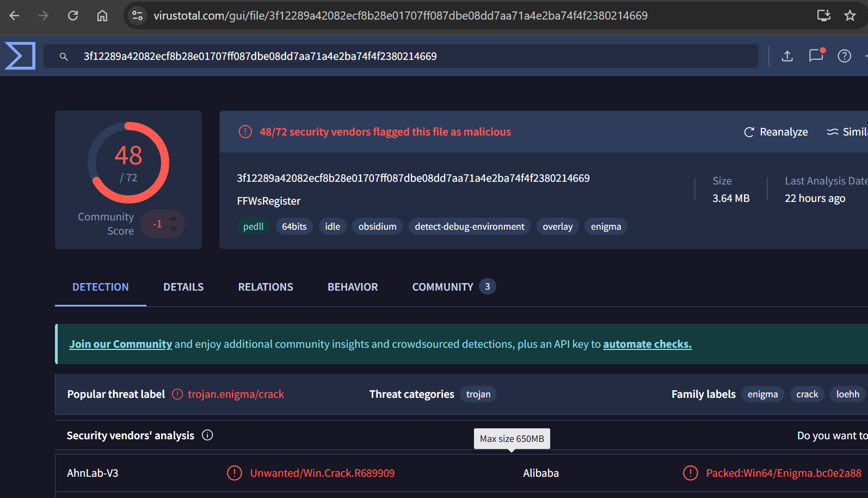Click the COMMUNITY tab count badge 3
The image size is (868, 498).
pos(488,286)
